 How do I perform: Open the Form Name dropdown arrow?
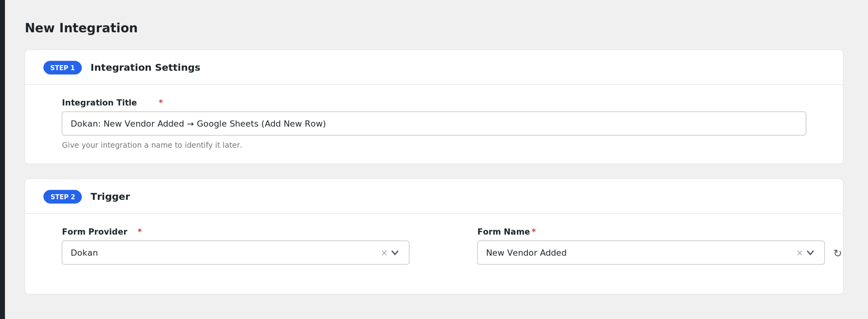tap(810, 253)
